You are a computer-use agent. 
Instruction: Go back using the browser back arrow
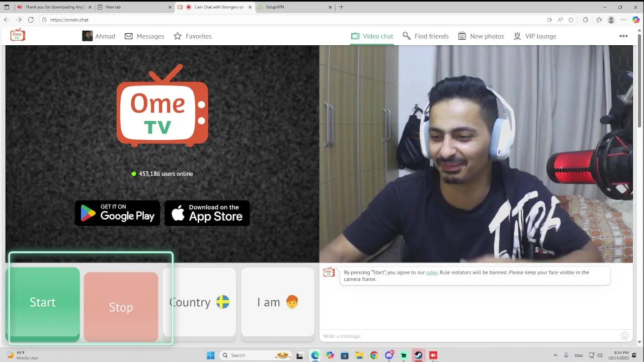coord(7,20)
